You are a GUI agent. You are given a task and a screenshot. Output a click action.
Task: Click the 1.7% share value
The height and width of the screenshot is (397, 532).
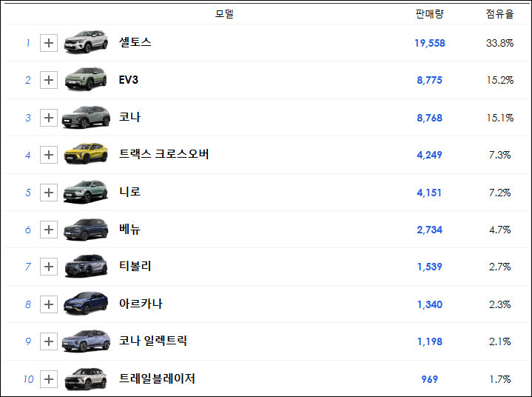coord(499,379)
